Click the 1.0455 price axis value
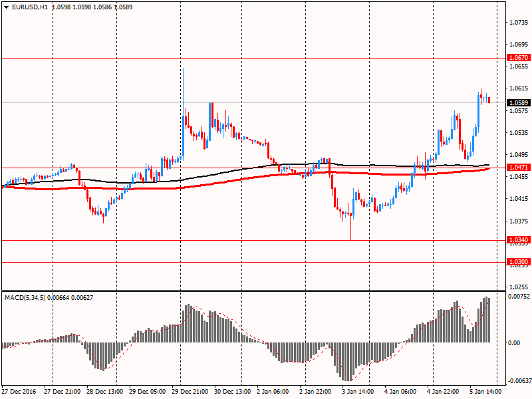The height and width of the screenshot is (399, 532). (x=519, y=177)
